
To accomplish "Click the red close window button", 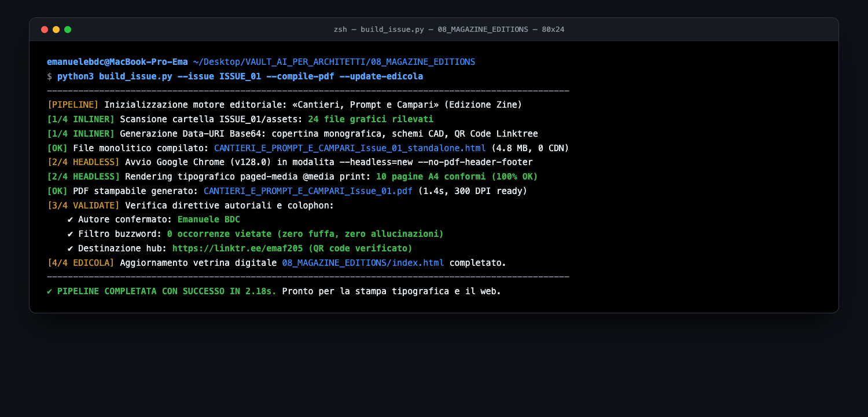I will coord(45,30).
